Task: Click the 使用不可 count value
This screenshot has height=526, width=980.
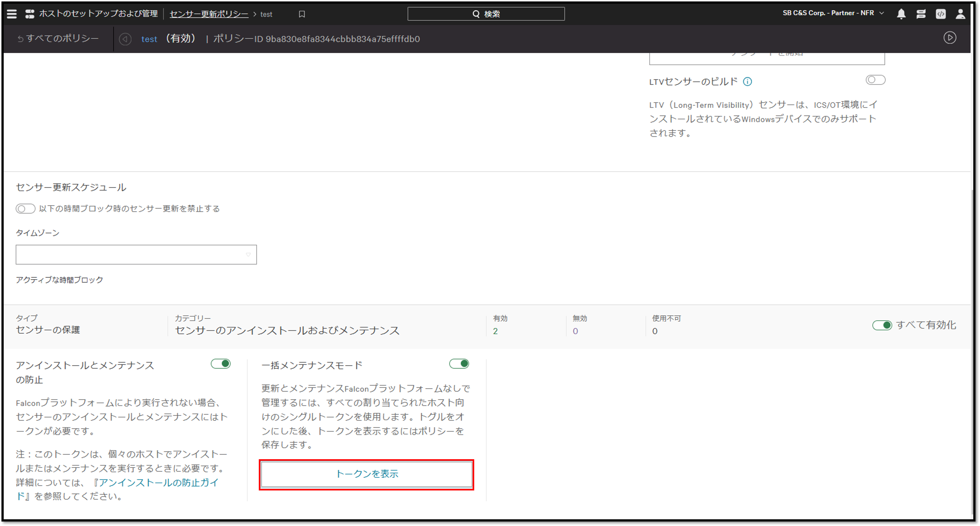Action: click(654, 331)
